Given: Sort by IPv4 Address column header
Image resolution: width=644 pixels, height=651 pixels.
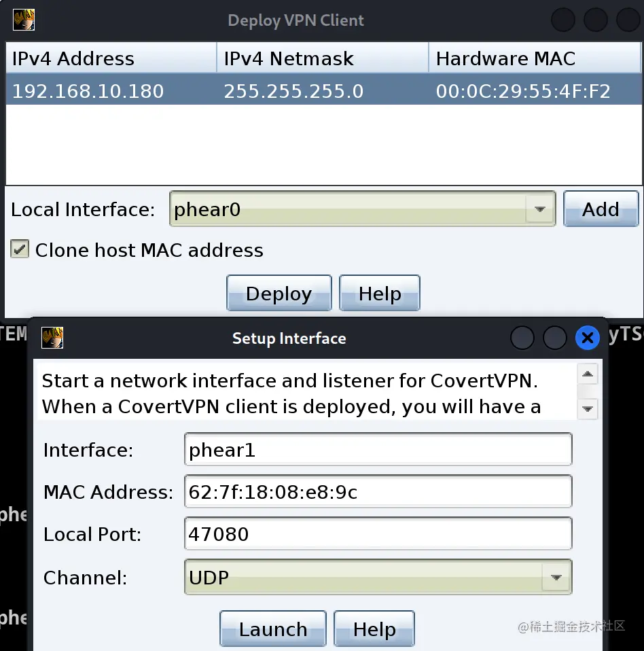Looking at the screenshot, I should (x=111, y=58).
